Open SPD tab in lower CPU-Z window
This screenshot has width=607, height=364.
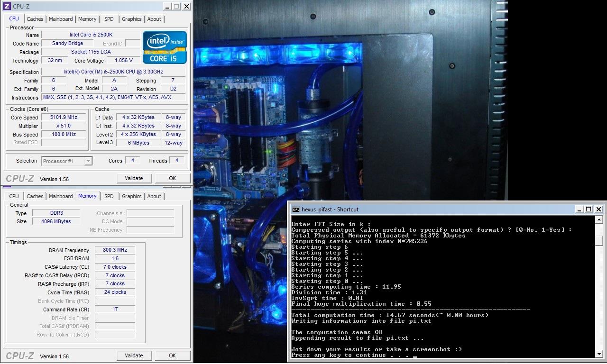click(x=109, y=196)
